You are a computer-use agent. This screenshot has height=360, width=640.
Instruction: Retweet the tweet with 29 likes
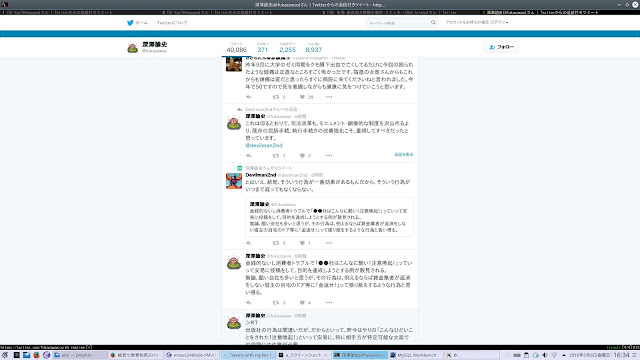[x=276, y=97]
